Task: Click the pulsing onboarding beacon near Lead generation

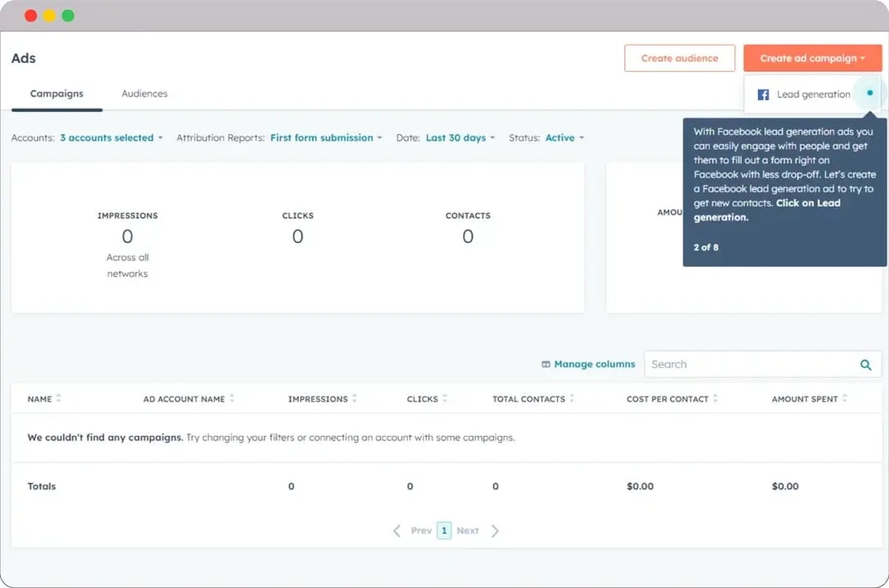Action: [869, 94]
